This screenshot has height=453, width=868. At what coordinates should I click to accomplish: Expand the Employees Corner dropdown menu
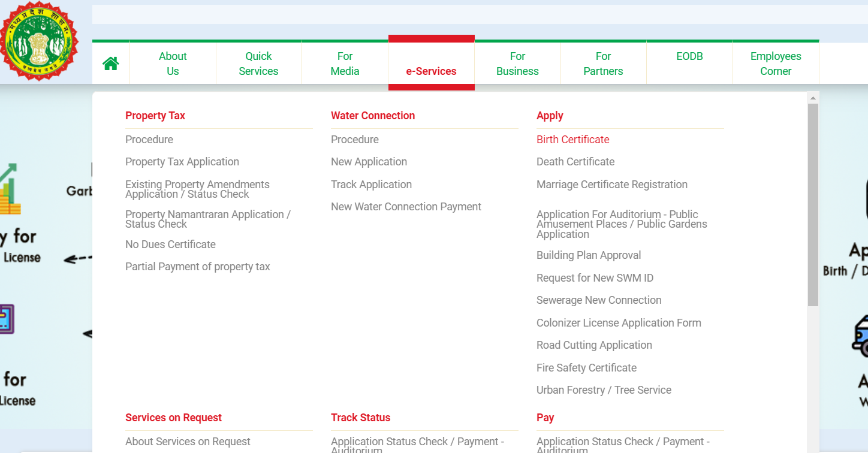tap(776, 64)
